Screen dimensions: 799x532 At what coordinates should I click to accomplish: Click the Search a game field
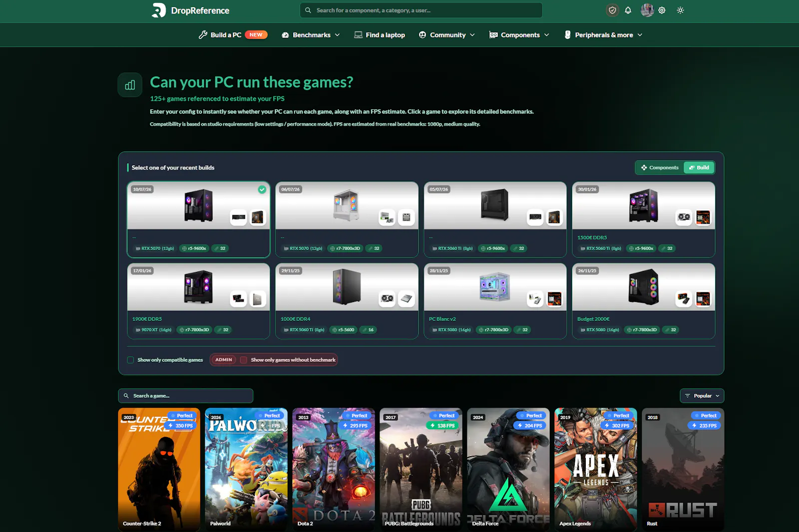click(185, 396)
